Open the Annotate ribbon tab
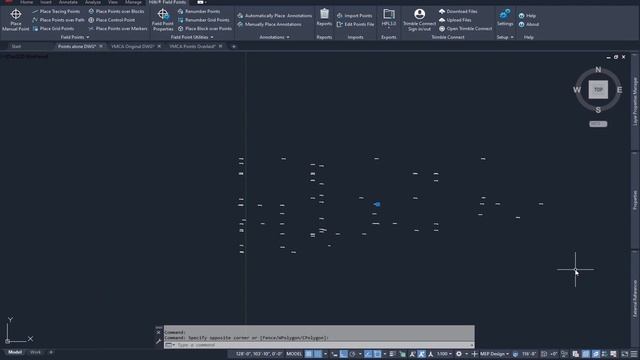This screenshot has width=640, height=360. coord(68,2)
